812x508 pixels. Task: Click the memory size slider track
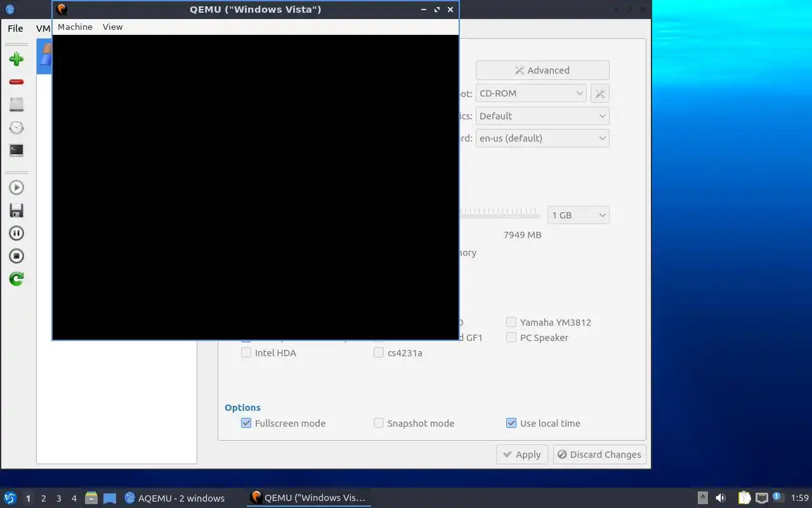pos(499,215)
